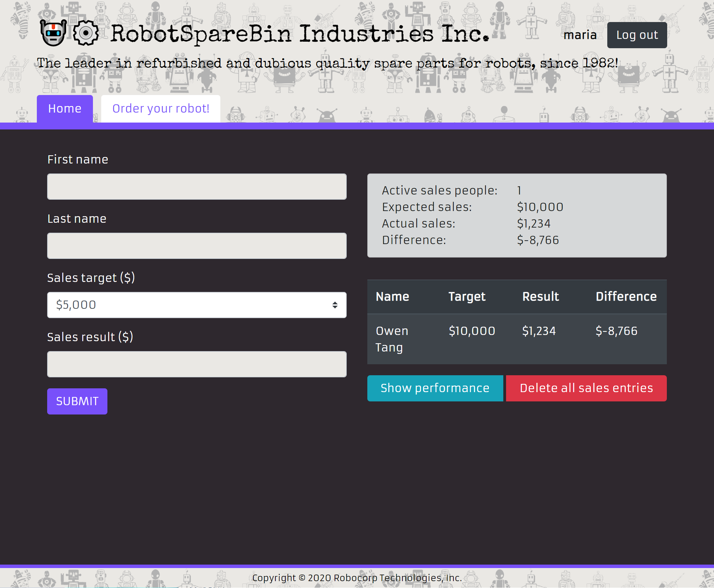Viewport: 714px width, 588px height.
Task: Click the RobotSpareBin Industries Inc. title
Action: 300,34
